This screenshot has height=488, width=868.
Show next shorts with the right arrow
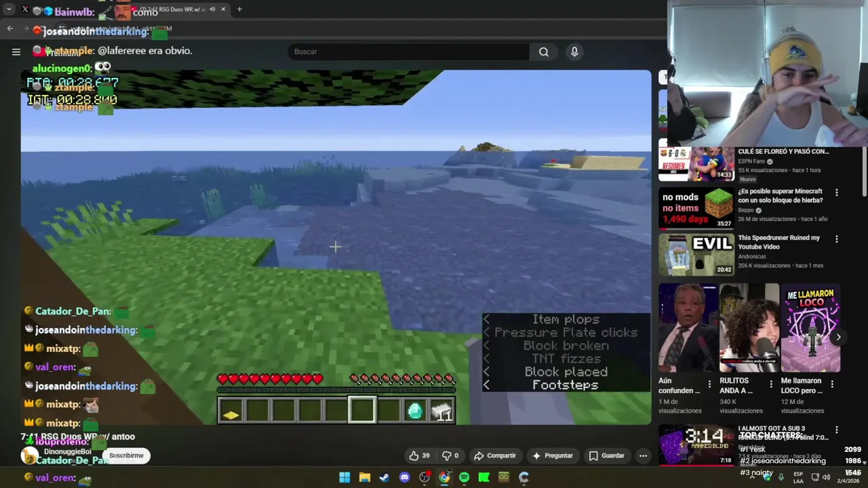click(x=838, y=337)
